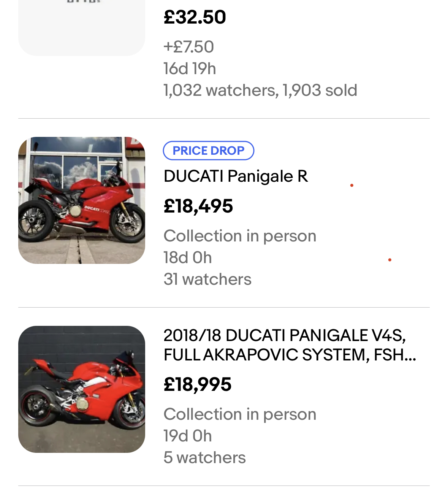Open the DUCATI Panigale R listing title
The image size is (448, 492).
[x=236, y=176]
